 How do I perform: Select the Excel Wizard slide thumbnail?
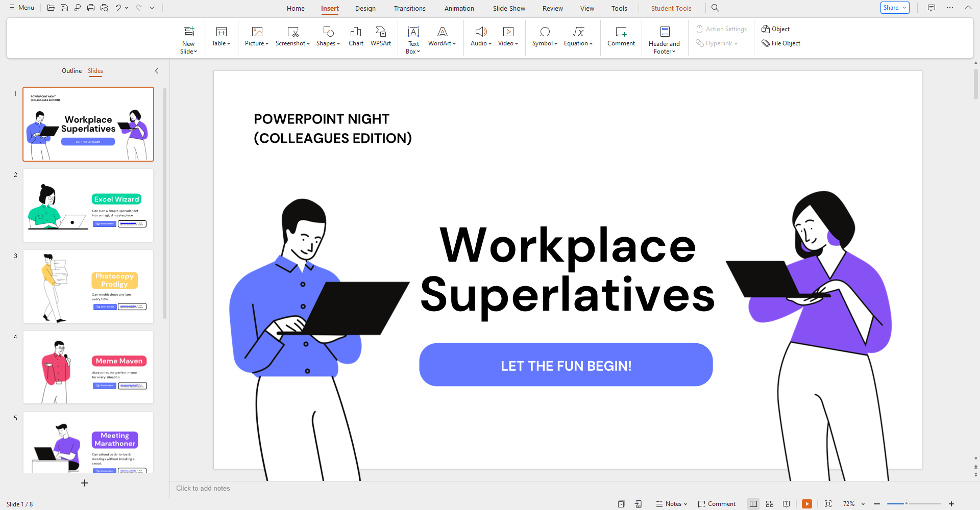[x=88, y=205]
